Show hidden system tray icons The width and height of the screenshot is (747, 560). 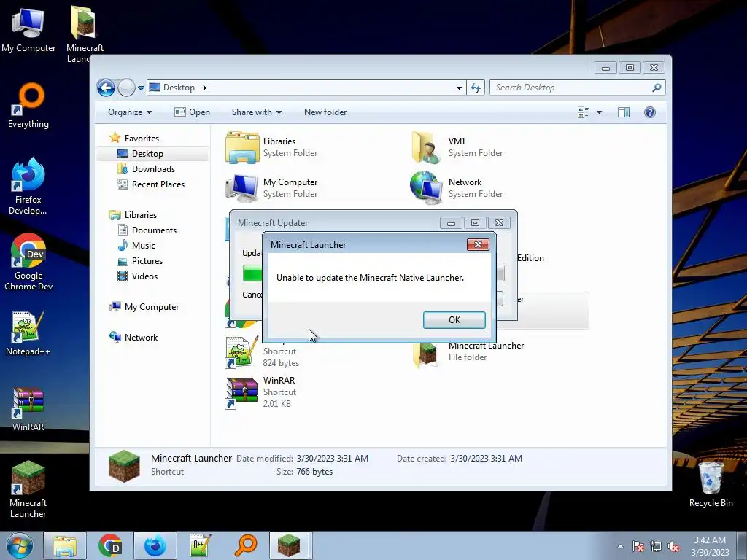click(x=620, y=546)
